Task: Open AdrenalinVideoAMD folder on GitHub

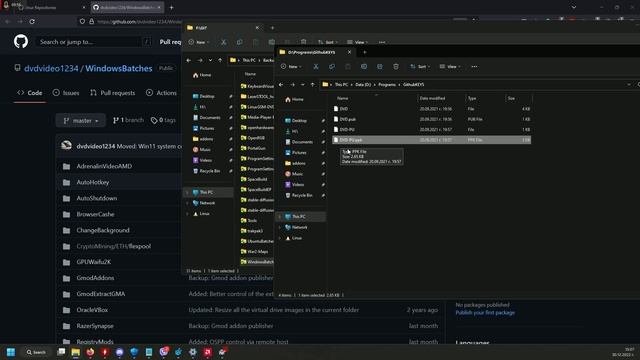Action: pyautogui.click(x=104, y=166)
